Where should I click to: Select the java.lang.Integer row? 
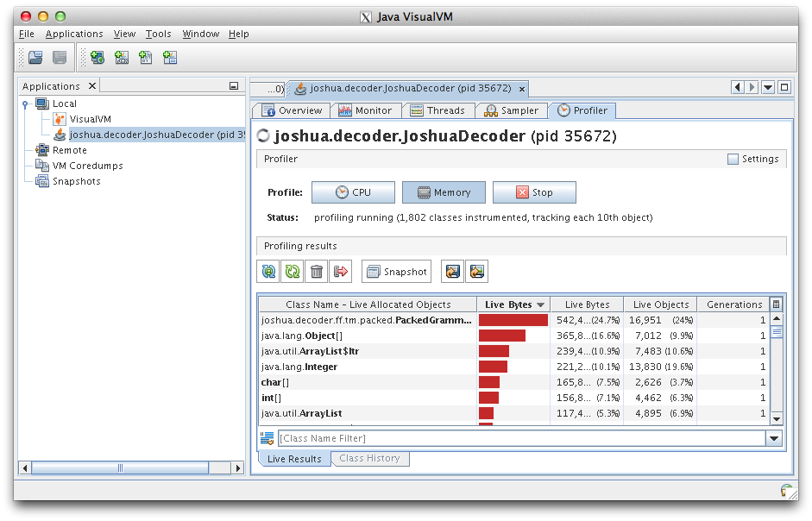point(513,367)
